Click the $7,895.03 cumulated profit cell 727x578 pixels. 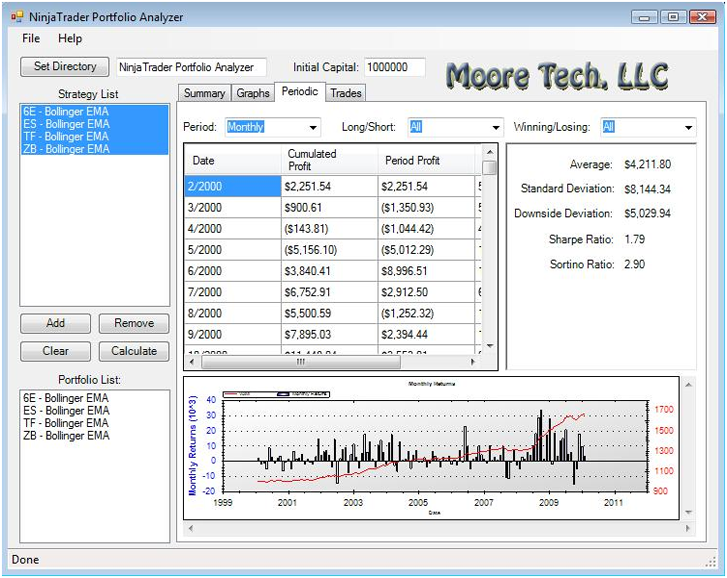[x=330, y=334]
